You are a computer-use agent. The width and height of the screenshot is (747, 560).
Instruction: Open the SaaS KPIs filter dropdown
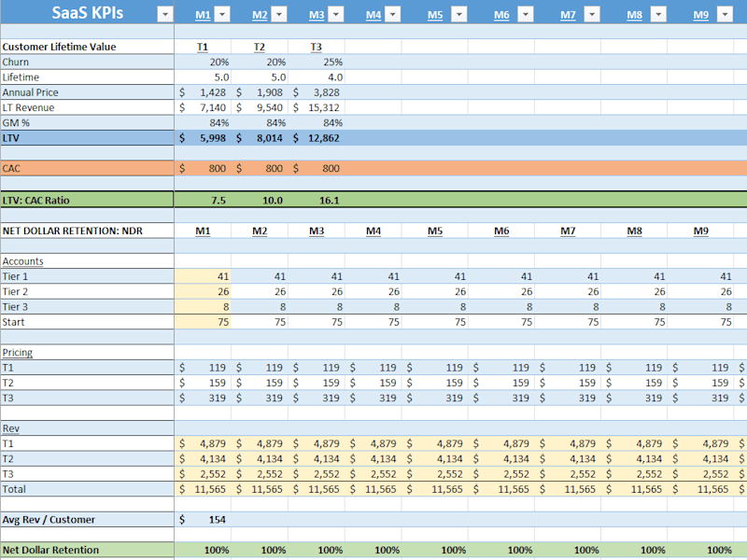[165, 14]
